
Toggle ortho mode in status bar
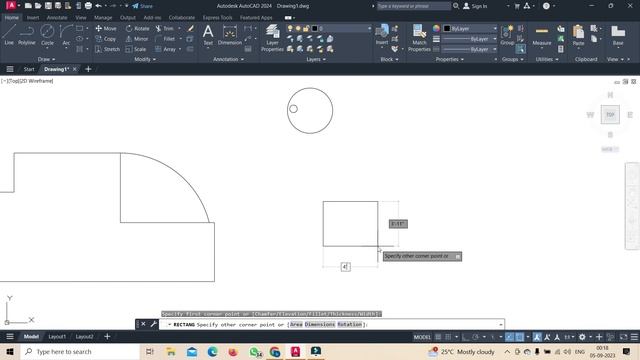coord(465,337)
